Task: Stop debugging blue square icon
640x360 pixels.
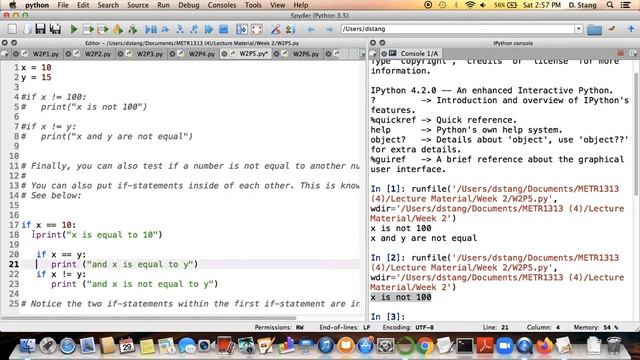Action: coord(223,29)
